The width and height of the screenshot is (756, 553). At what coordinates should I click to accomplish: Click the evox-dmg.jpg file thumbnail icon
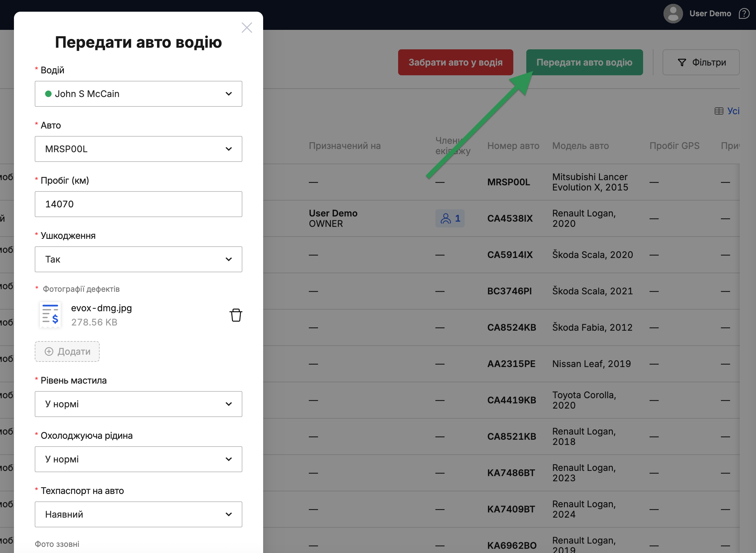coord(50,315)
